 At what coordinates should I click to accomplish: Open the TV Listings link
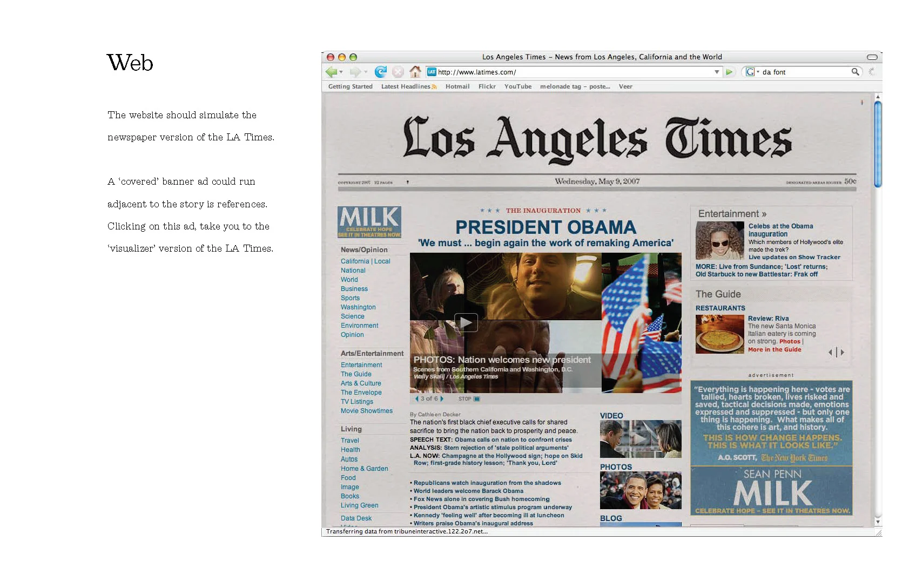[356, 402]
